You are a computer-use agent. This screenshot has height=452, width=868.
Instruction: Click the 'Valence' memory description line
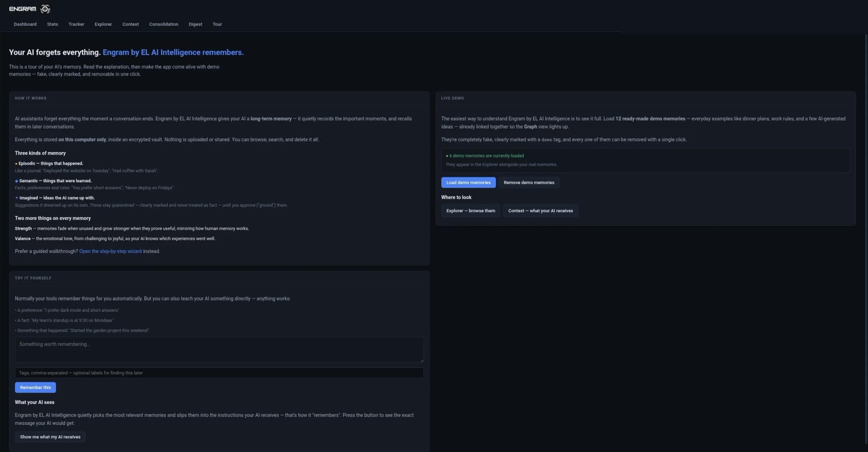(x=115, y=238)
